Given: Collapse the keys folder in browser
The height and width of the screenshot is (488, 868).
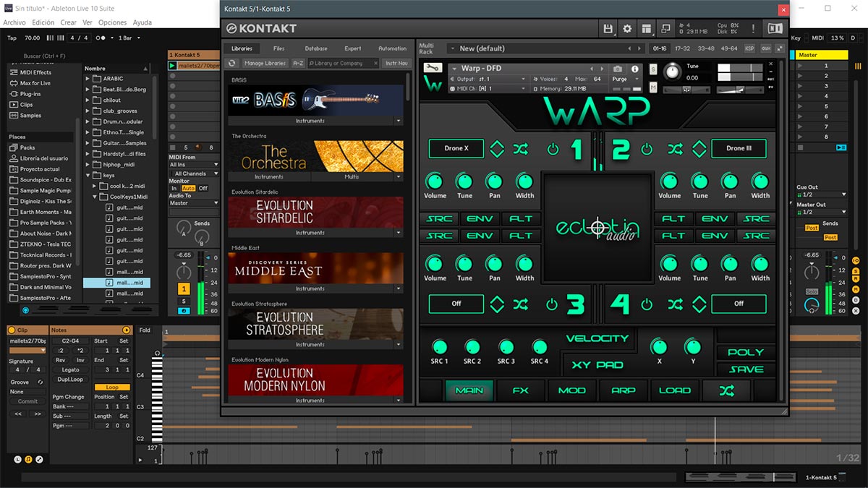Looking at the screenshot, I should 88,175.
